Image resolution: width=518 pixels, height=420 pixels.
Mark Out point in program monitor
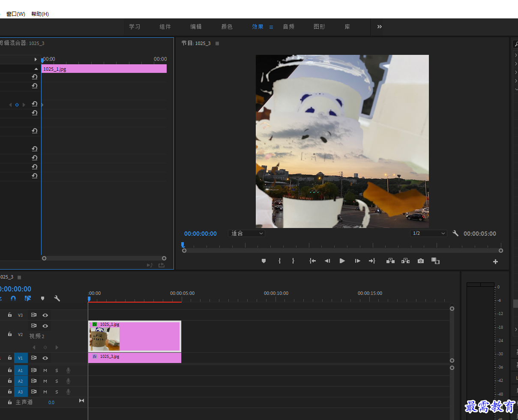[x=293, y=261]
